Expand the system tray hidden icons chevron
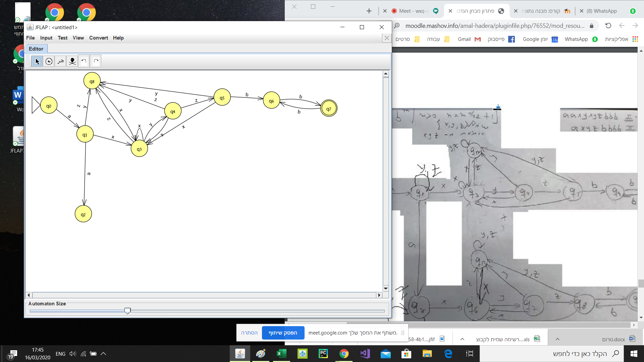Screen dimensions: 644x362 [103, 354]
